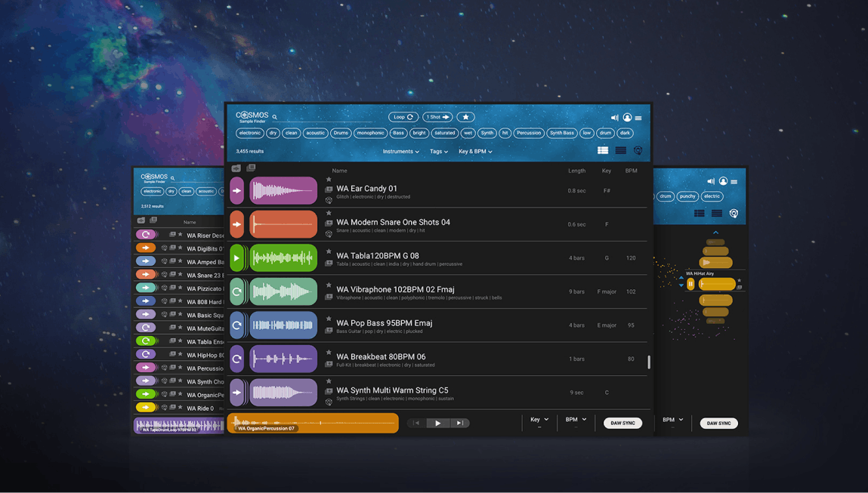
Task: Open the BPM dropdown in right window
Action: point(672,420)
